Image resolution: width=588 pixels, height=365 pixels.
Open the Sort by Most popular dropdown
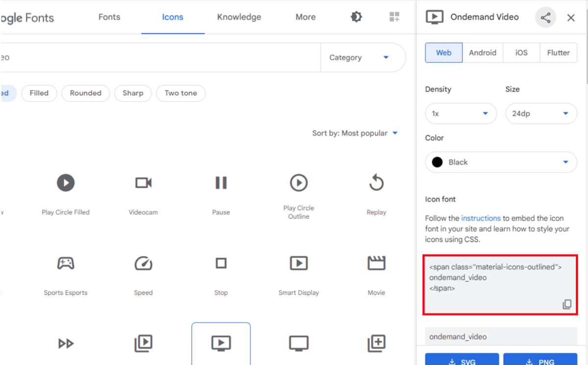355,133
